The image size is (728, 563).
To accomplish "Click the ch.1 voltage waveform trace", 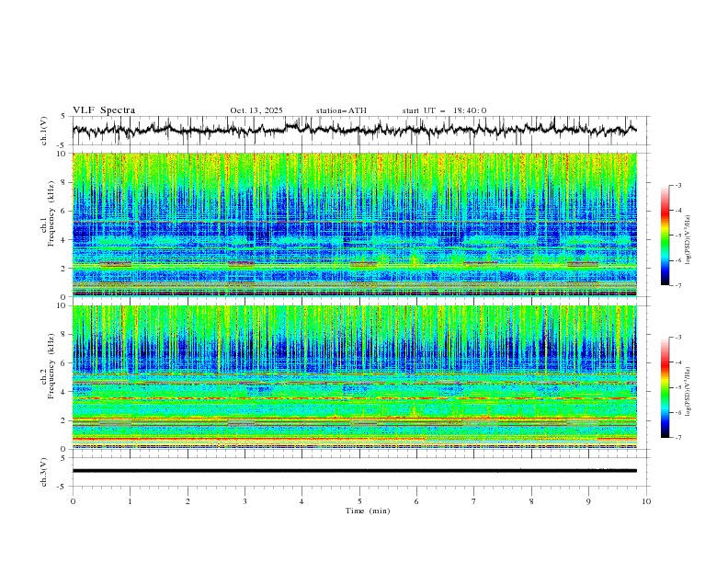I will pyautogui.click(x=355, y=130).
